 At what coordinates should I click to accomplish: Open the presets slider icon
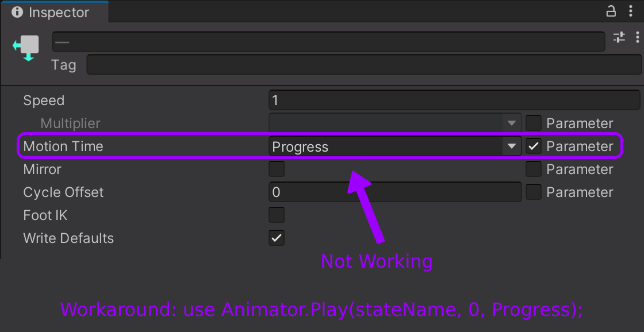point(619,38)
